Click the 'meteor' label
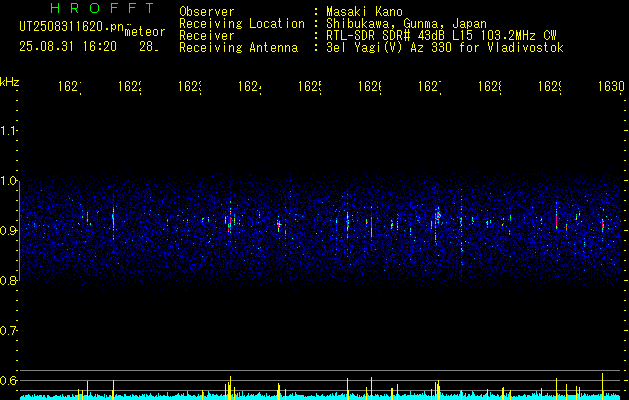Viewport: 629px width, 400px height. click(x=145, y=32)
